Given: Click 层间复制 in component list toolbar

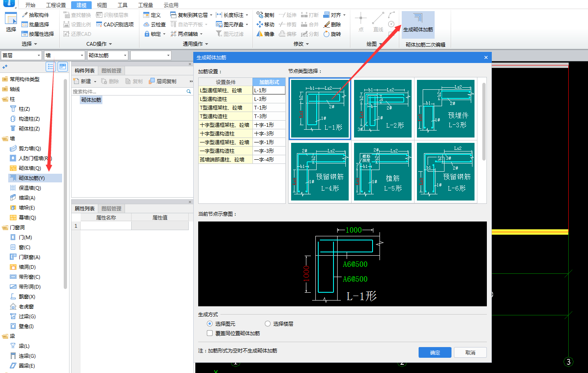Looking at the screenshot, I should point(163,81).
